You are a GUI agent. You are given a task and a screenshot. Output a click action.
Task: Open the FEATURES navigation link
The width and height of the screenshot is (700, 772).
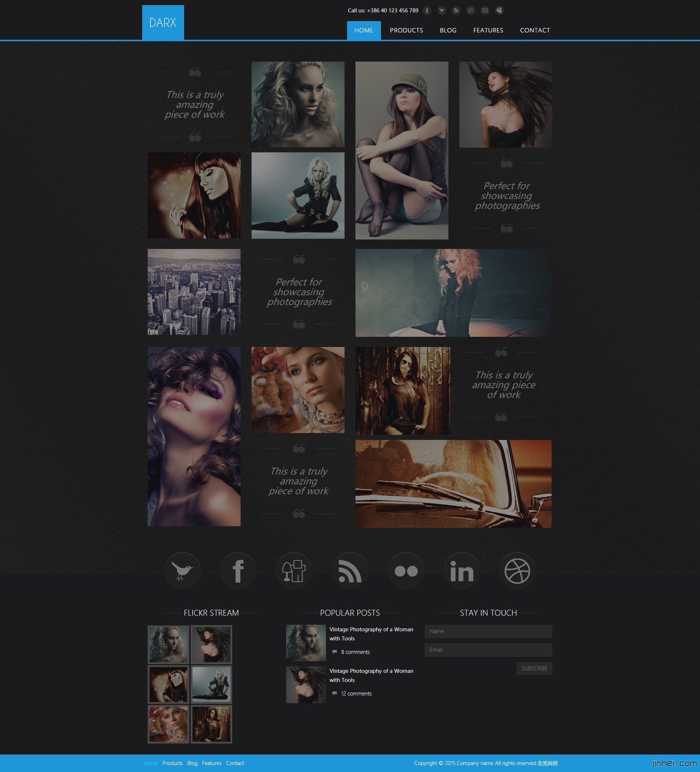[x=487, y=30]
